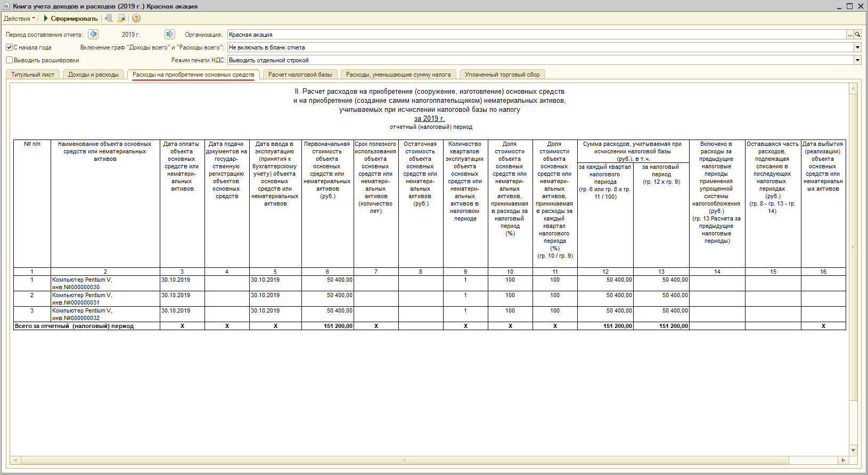This screenshot has height=475, width=868.
Task: Click the horizontal scrollbar left arrow
Action: 15,460
